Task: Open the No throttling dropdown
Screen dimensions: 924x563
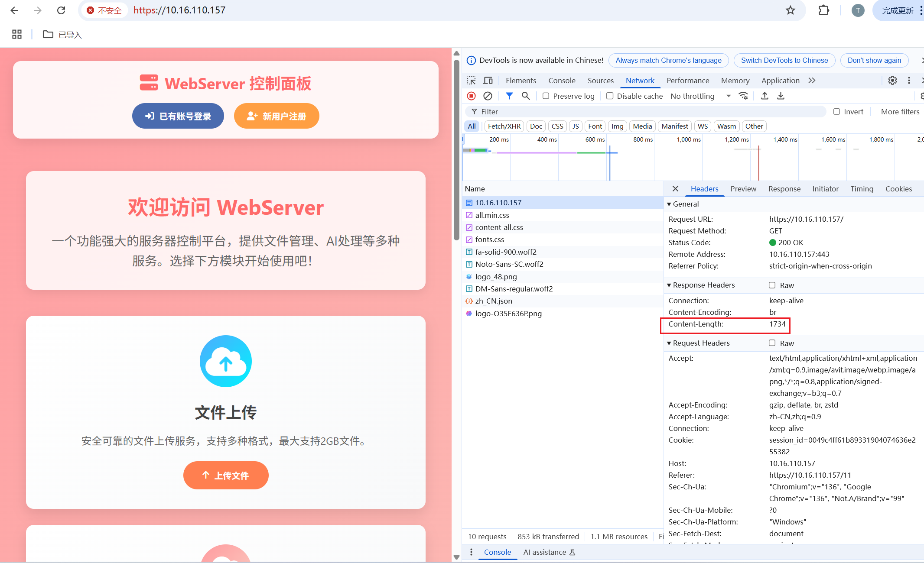Action: pos(700,96)
